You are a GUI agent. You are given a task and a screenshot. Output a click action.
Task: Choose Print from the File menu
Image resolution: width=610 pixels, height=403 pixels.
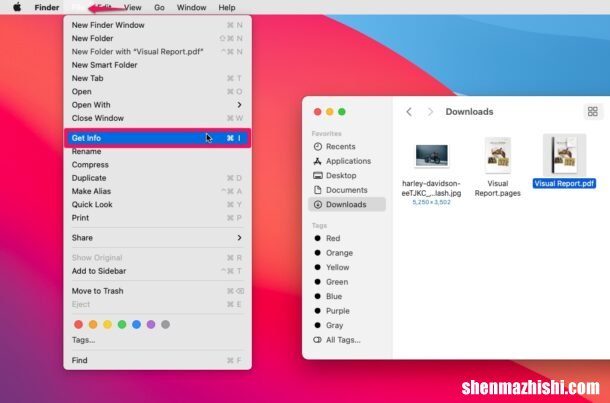point(157,218)
